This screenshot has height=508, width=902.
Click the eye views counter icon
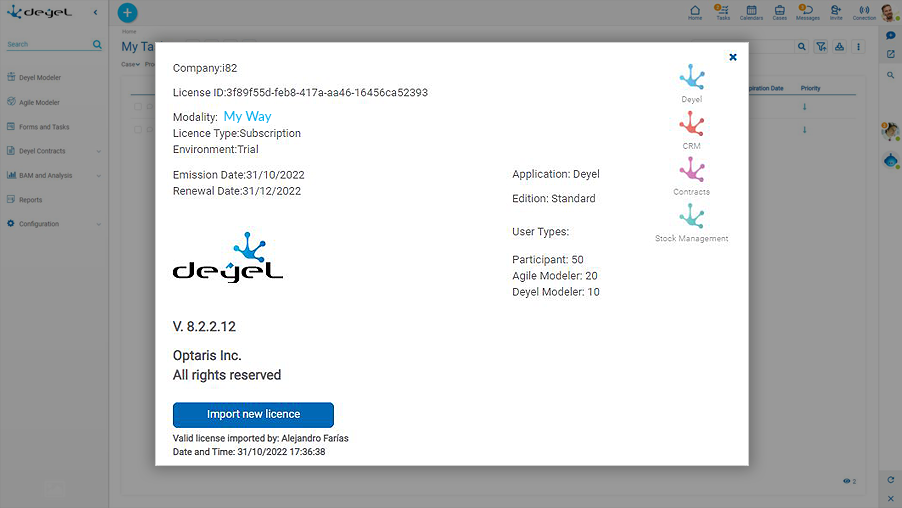pos(849,481)
